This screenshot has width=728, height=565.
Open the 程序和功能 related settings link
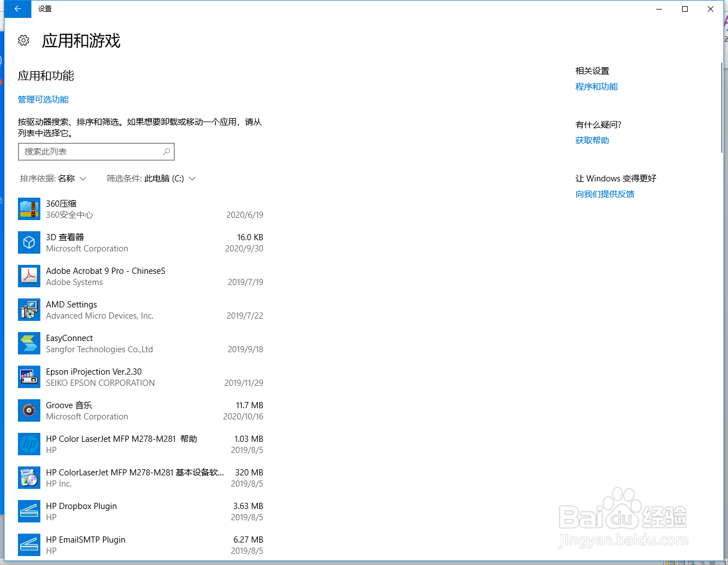click(x=596, y=86)
